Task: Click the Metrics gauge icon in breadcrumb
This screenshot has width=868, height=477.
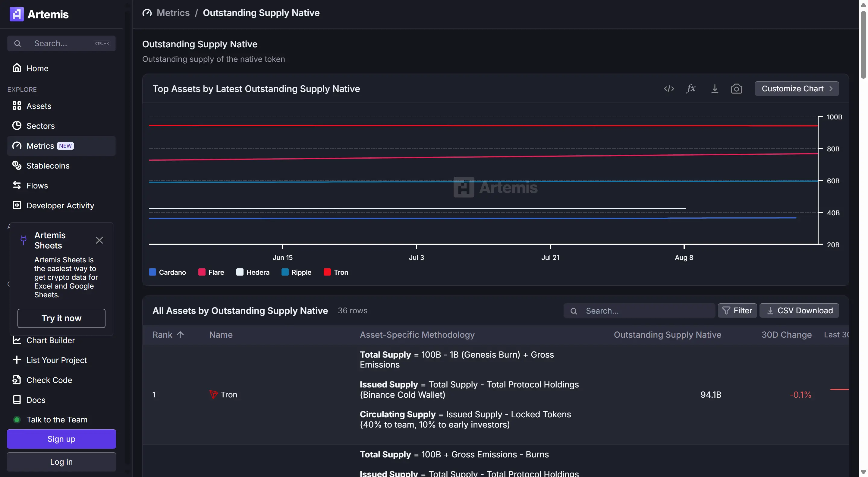Action: click(147, 13)
